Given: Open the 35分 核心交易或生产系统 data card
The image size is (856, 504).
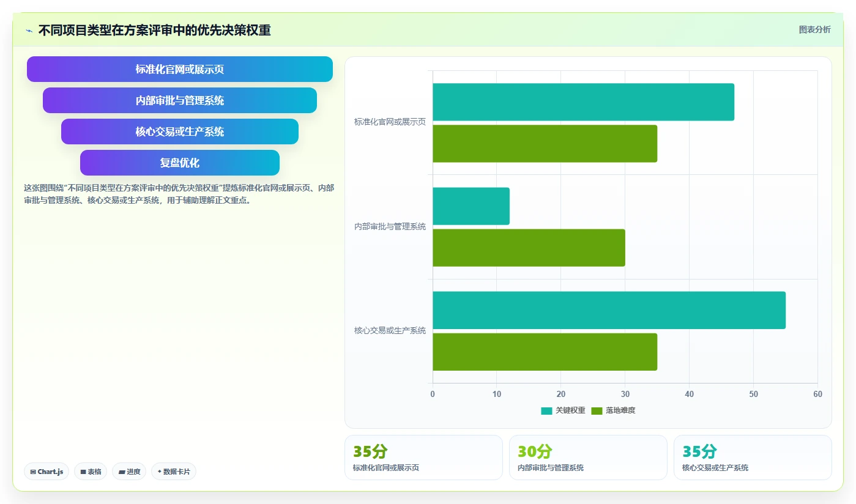Looking at the screenshot, I should pos(753,458).
